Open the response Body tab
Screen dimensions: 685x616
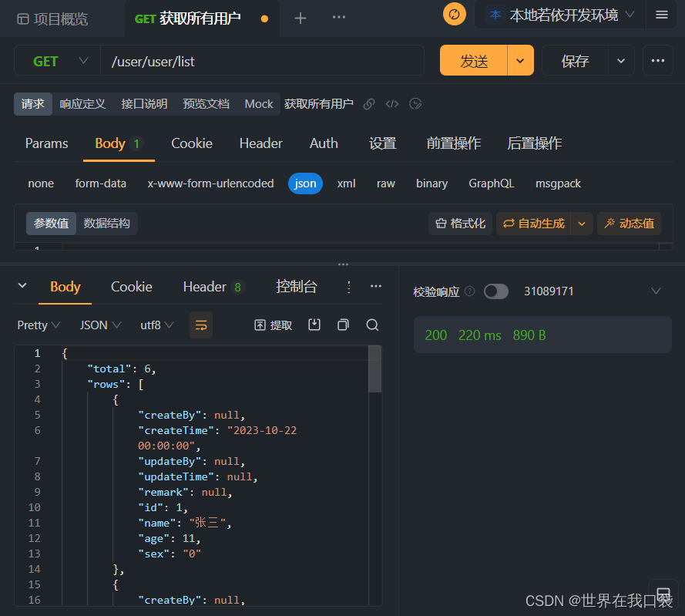point(65,287)
